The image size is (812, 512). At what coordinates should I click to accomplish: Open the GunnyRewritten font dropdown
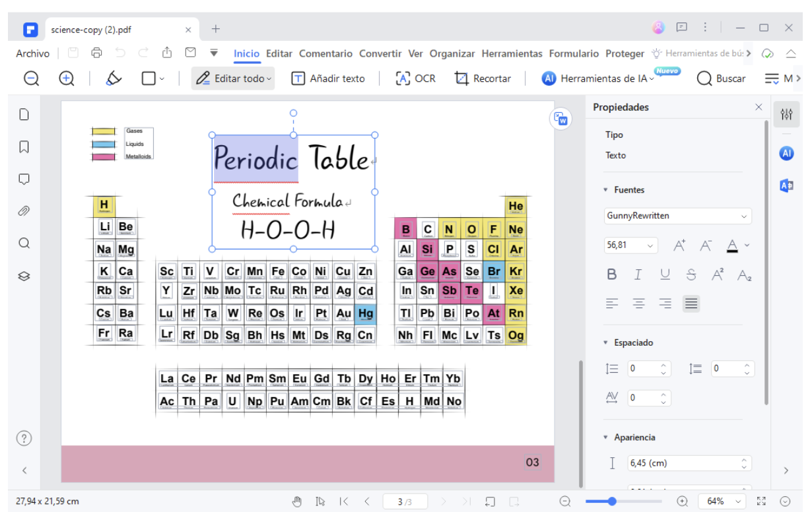point(678,216)
